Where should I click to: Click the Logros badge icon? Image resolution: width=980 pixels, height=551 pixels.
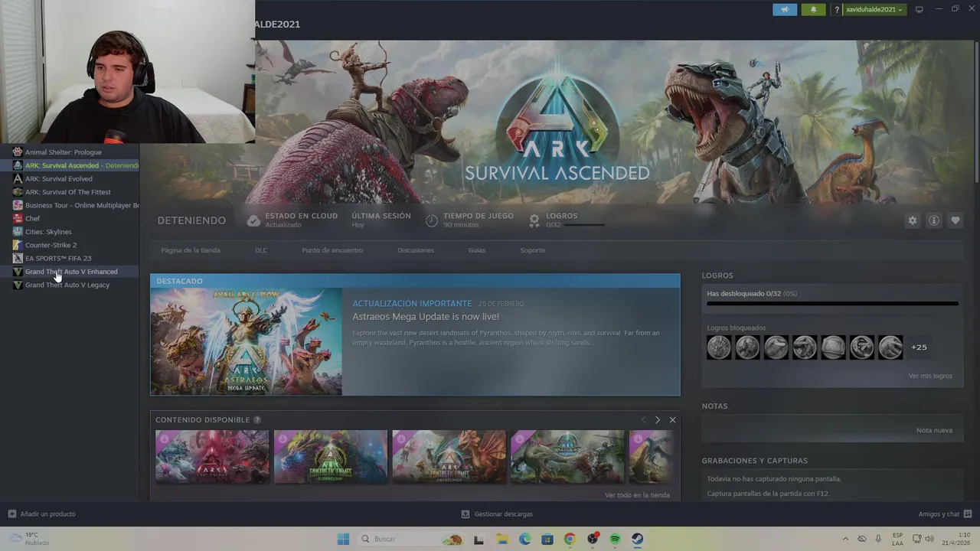(x=534, y=220)
